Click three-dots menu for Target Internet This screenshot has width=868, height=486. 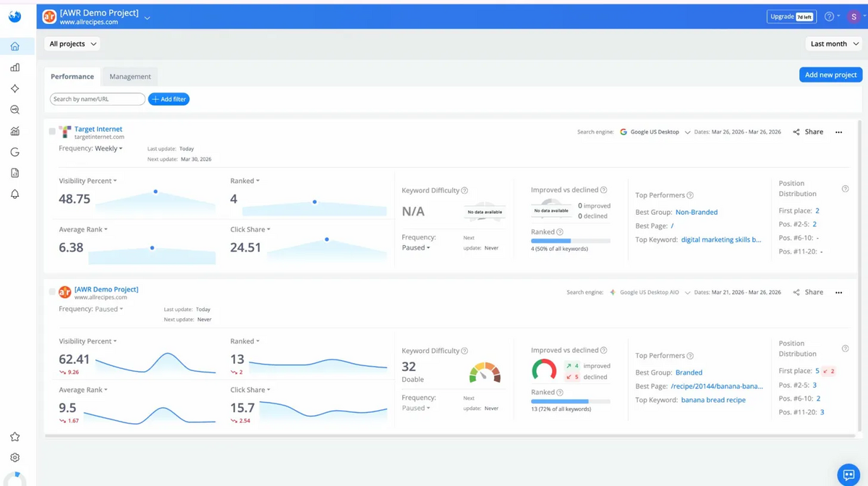[x=839, y=132]
